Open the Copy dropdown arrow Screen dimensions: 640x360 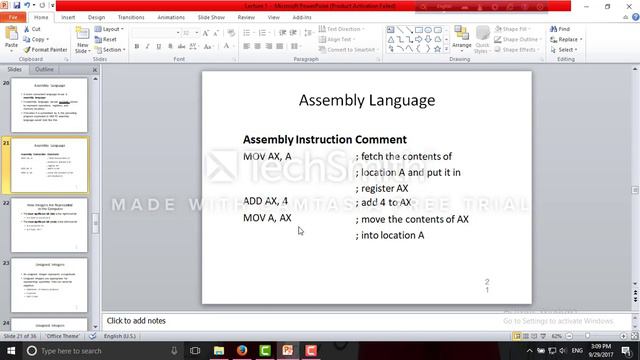point(48,40)
